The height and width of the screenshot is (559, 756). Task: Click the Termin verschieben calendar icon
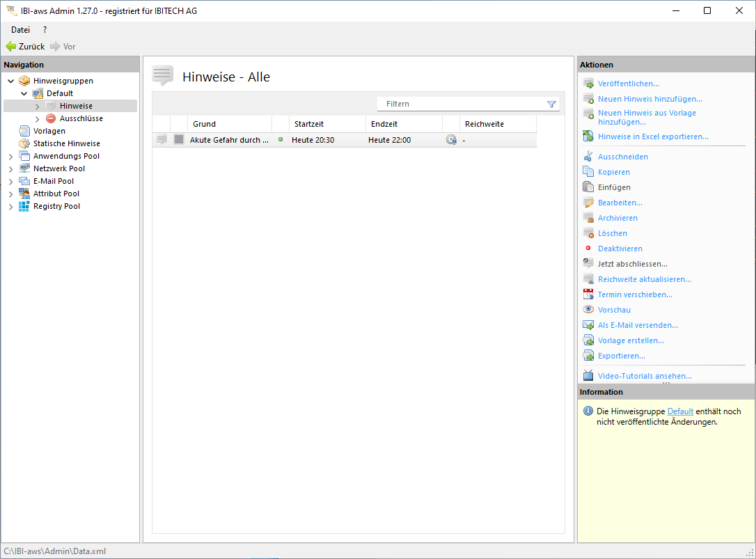[x=588, y=294]
